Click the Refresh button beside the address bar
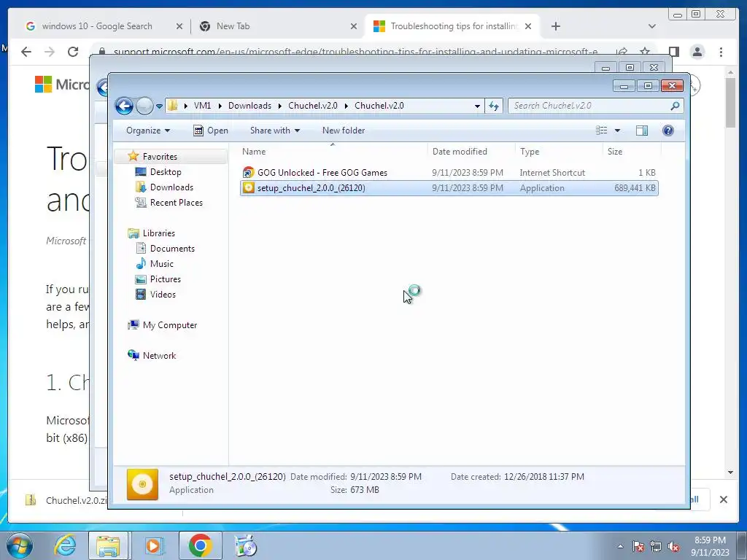Image resolution: width=747 pixels, height=560 pixels. point(494,106)
